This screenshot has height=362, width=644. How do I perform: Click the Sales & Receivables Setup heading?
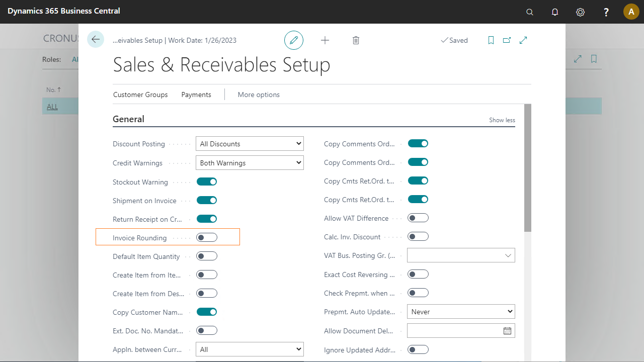[221, 65]
